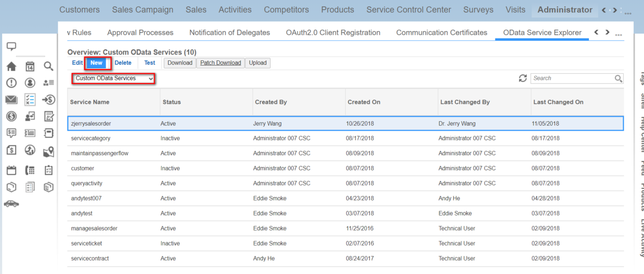644x274 pixels.
Task: Click the New button
Action: 97,63
